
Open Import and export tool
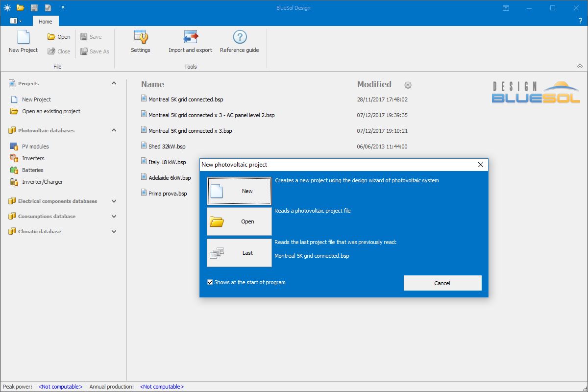(190, 42)
